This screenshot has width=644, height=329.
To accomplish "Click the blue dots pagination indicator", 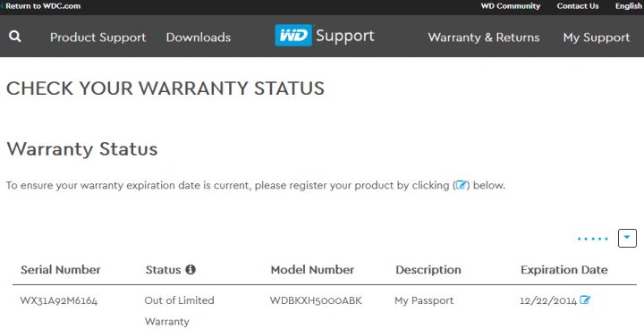I will pyautogui.click(x=592, y=239).
